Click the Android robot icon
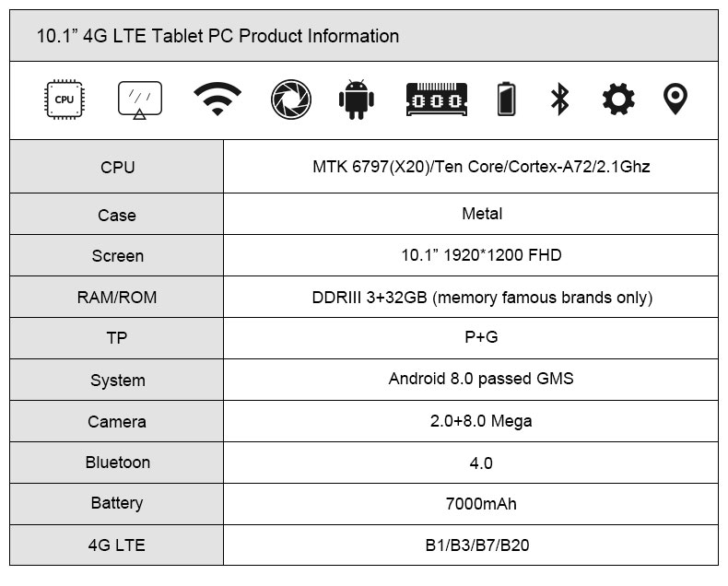728x586 pixels. 356,100
